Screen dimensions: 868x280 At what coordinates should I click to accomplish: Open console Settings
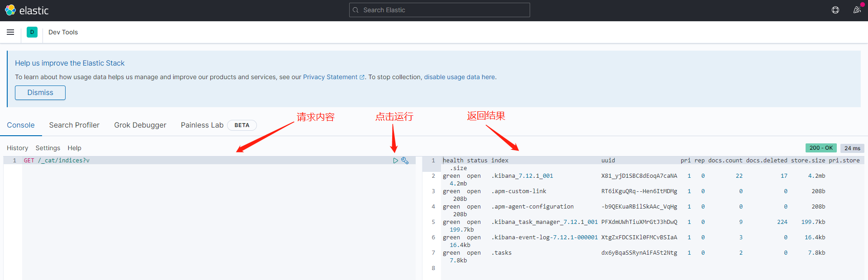pos(48,148)
